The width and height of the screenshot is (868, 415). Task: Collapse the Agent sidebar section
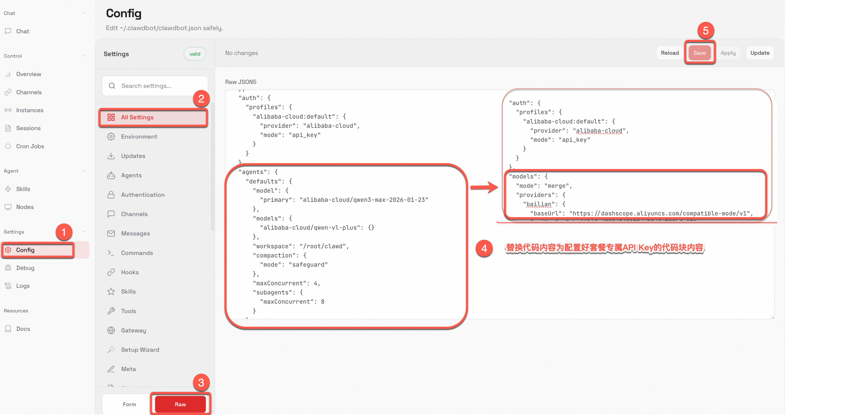(83, 171)
